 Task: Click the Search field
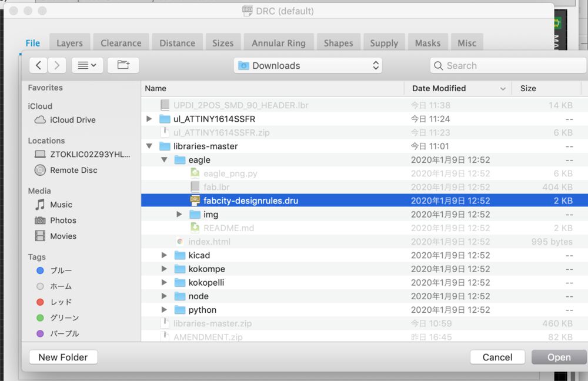coord(508,66)
